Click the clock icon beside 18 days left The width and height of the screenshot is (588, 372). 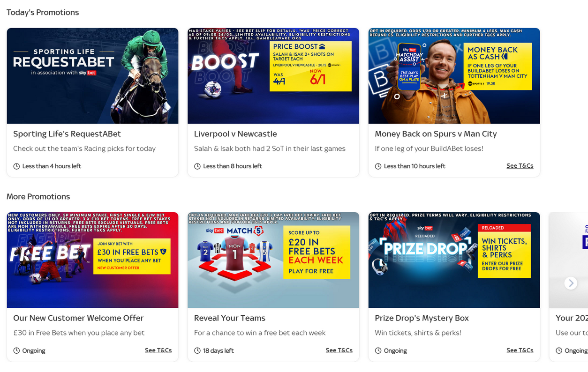(197, 350)
